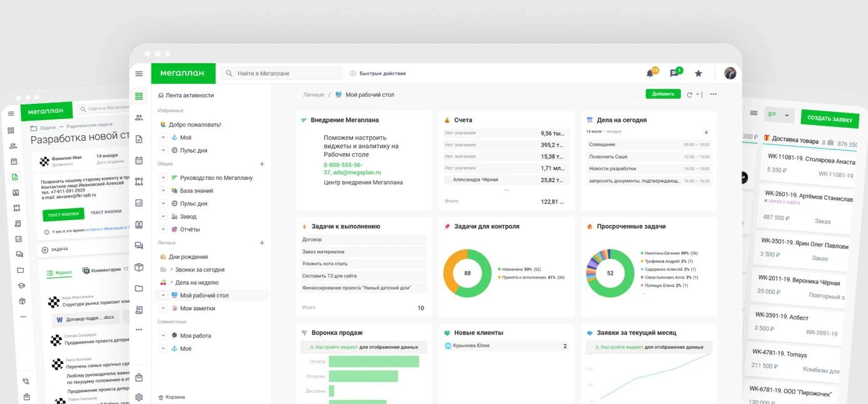Open the calendar sidebar icon in main window

pos(139,160)
